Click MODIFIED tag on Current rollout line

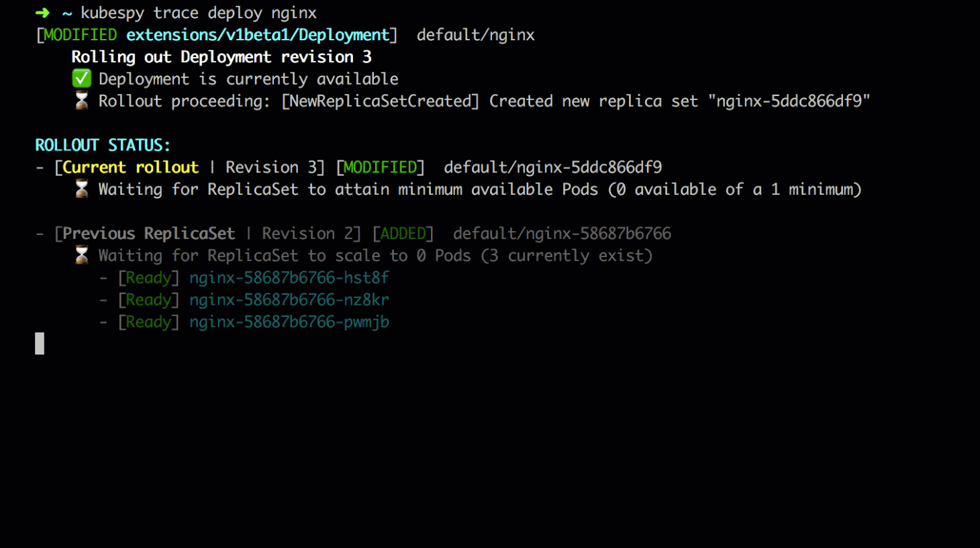[x=380, y=167]
